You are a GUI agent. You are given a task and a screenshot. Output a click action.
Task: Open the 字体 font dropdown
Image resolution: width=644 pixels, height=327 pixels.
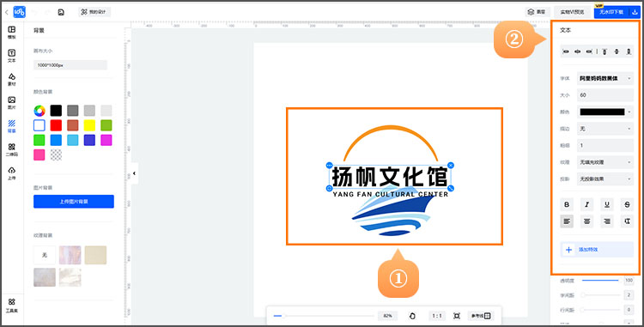(x=605, y=78)
